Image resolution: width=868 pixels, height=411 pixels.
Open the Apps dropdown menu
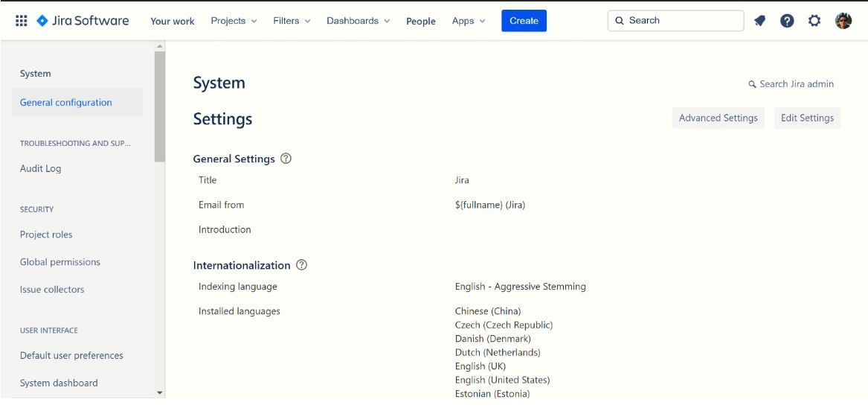tap(469, 21)
